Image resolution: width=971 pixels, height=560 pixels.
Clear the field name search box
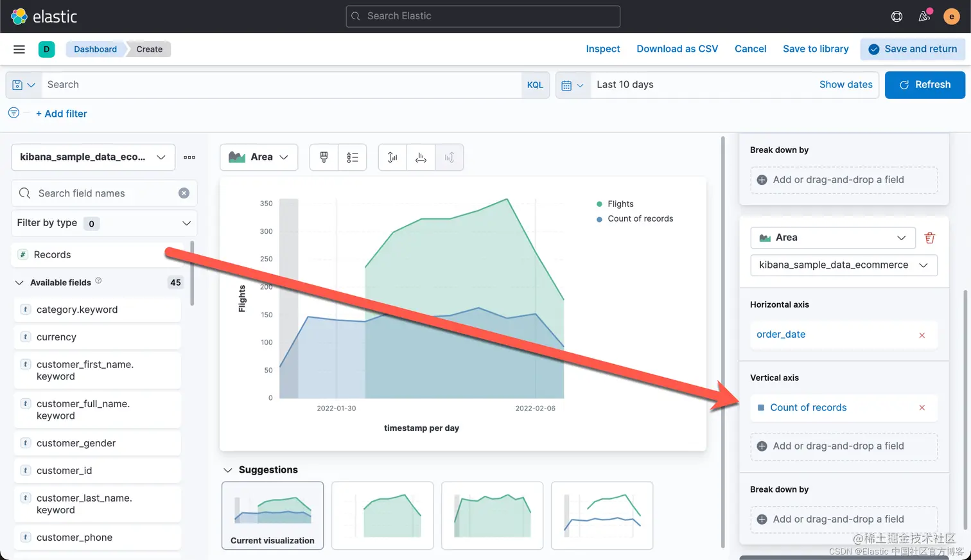(184, 193)
